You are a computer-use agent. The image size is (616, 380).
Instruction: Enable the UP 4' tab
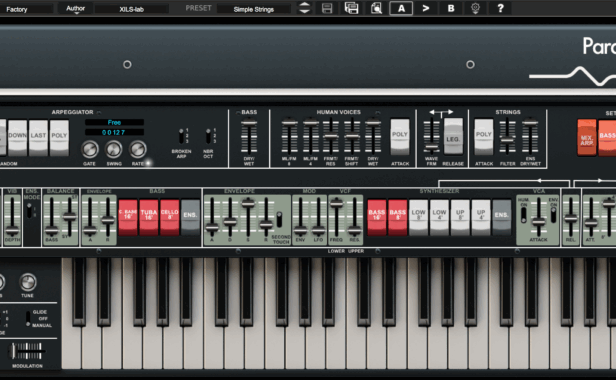click(x=480, y=217)
